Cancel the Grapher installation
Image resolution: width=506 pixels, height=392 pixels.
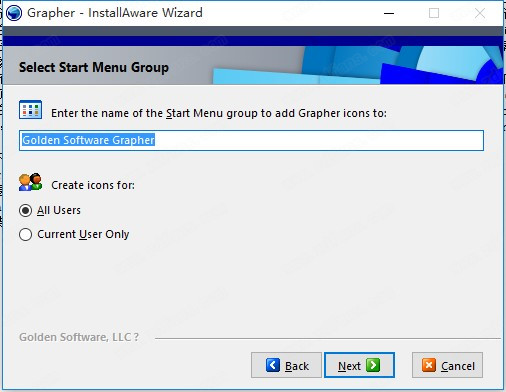tap(447, 365)
